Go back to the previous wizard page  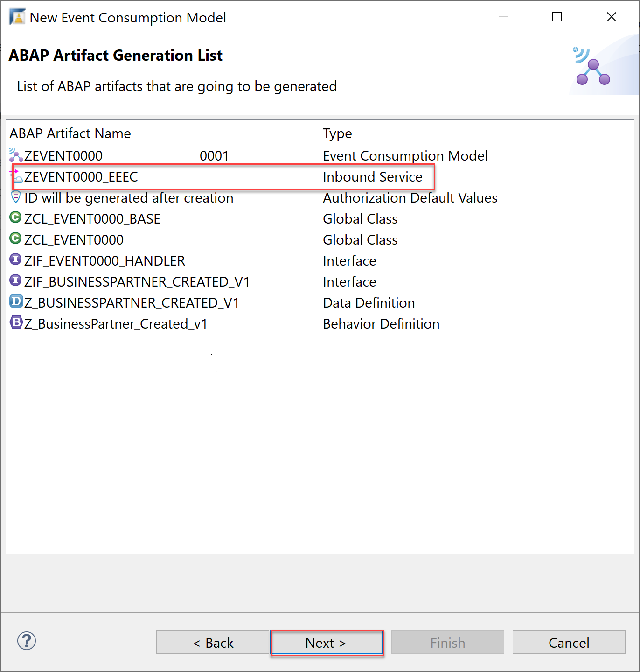(x=213, y=643)
